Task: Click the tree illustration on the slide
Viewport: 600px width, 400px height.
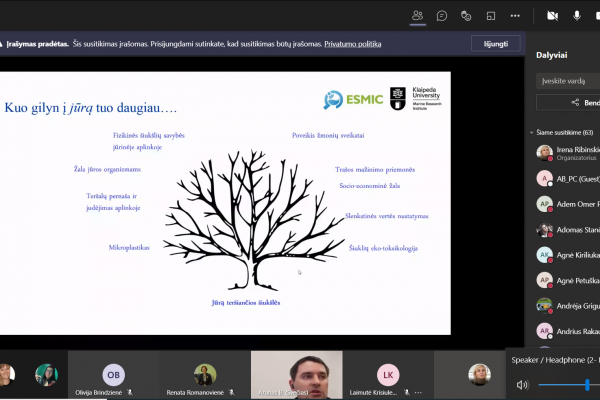Action: tap(253, 220)
